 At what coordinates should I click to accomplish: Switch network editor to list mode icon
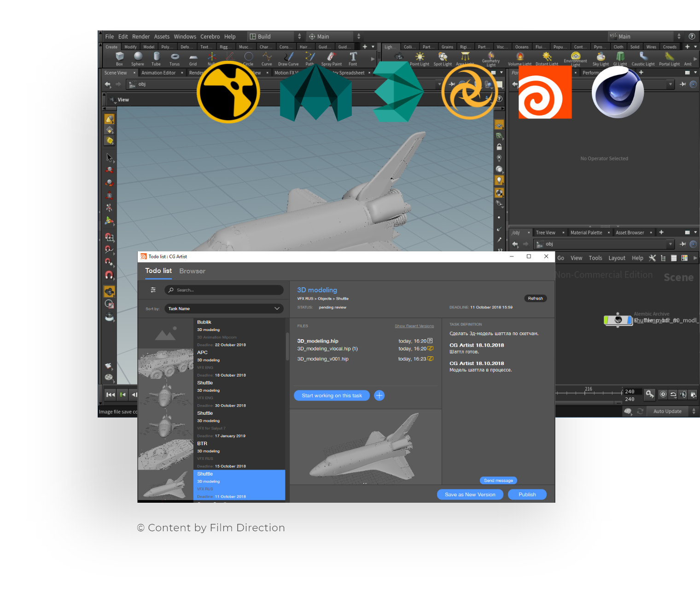[x=674, y=258]
